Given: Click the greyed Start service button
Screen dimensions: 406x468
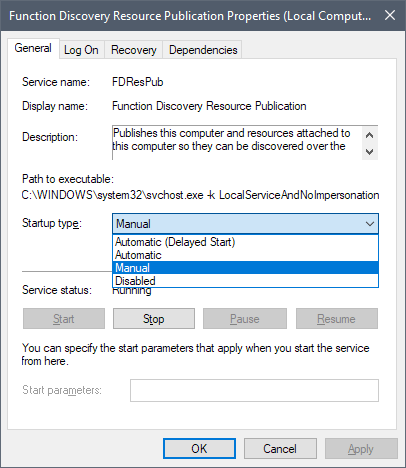Looking at the screenshot, I should [64, 319].
